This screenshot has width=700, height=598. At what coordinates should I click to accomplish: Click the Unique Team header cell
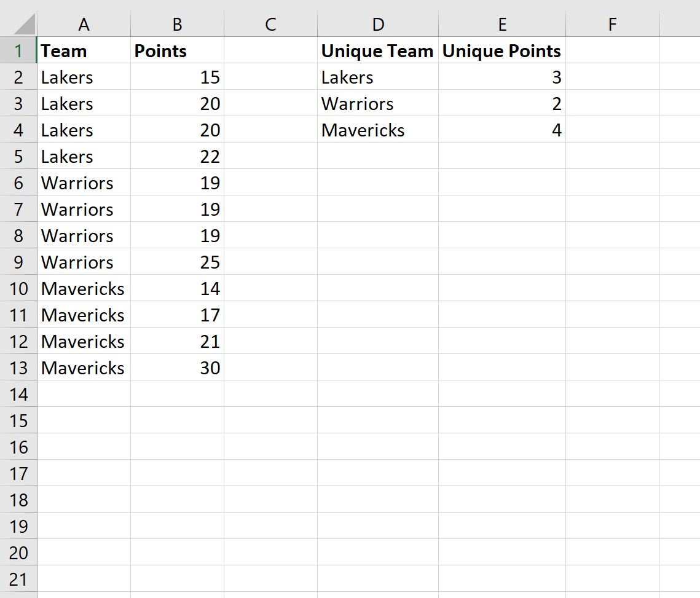point(378,50)
